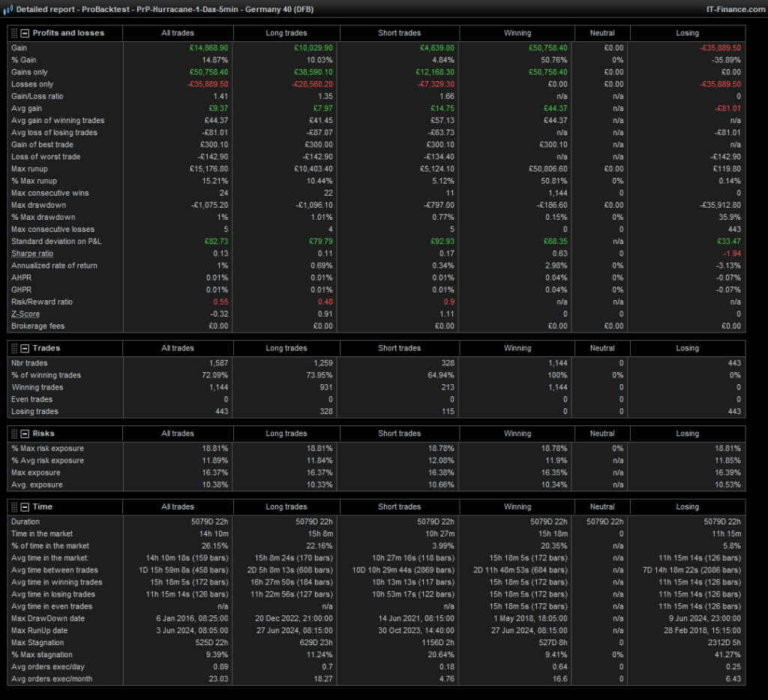Collapse the Trades panel
The height and width of the screenshot is (700, 768).
click(23, 347)
